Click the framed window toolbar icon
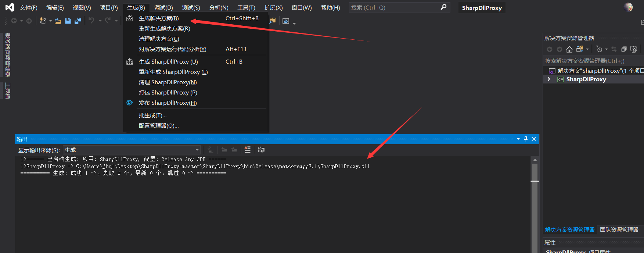 [286, 21]
